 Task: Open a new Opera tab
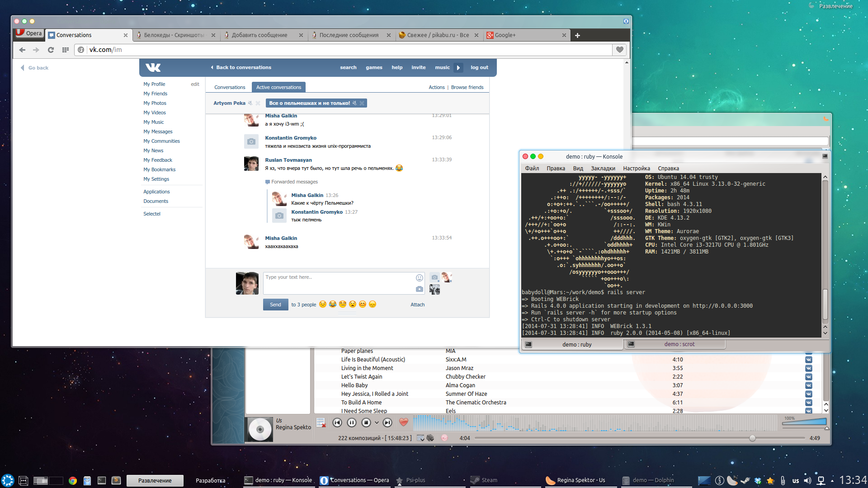(577, 35)
